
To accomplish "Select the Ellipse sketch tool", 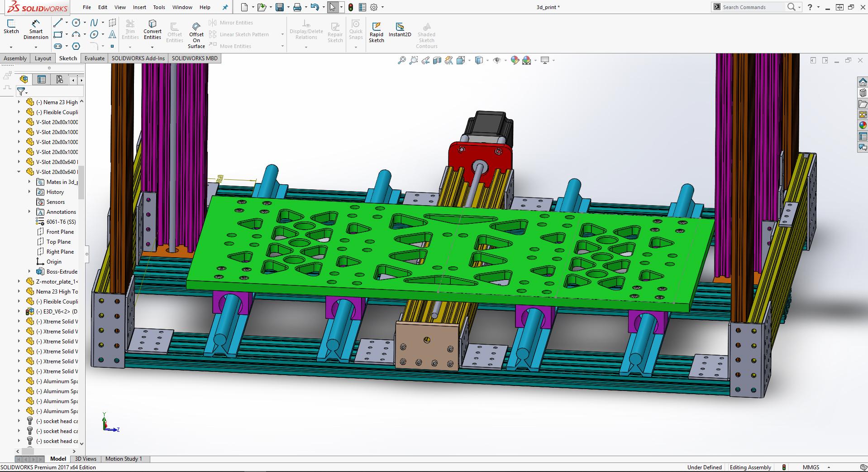I will 94,34.
